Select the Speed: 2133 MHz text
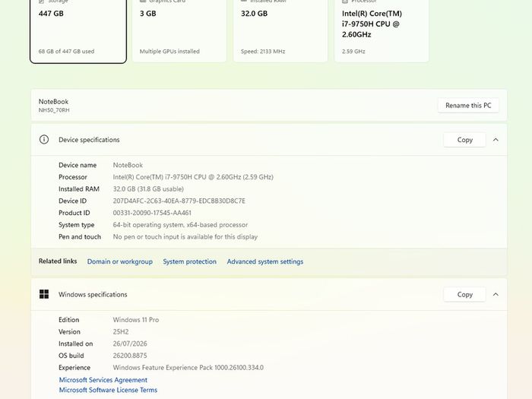The height and width of the screenshot is (399, 532). pyautogui.click(x=263, y=52)
